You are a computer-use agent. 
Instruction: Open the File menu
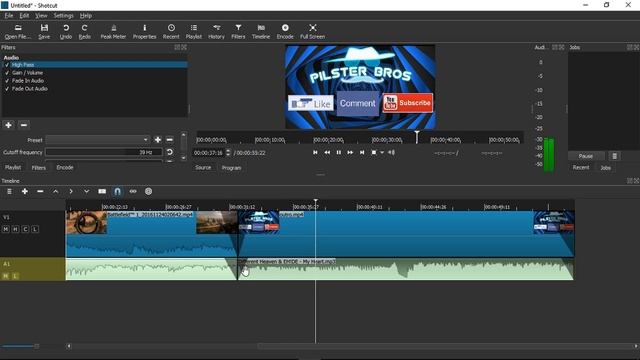(x=9, y=16)
